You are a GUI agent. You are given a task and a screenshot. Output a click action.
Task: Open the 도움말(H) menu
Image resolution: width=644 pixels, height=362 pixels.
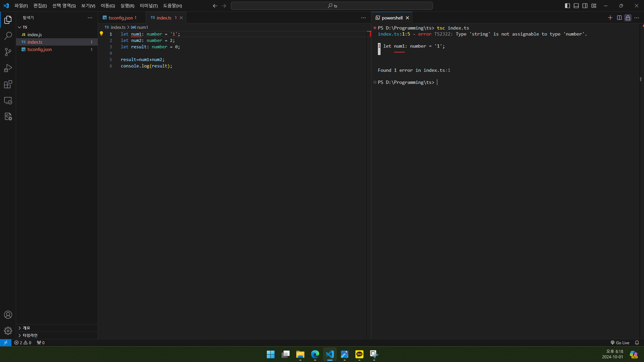click(x=172, y=6)
